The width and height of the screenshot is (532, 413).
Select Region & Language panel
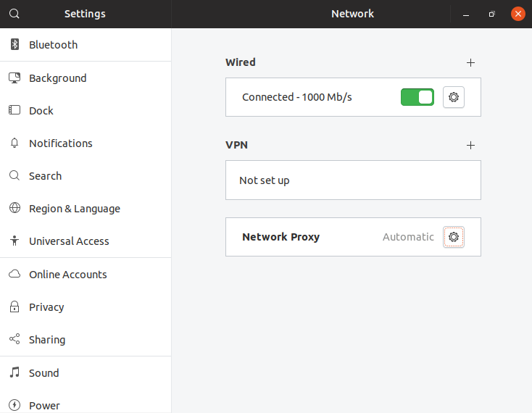tap(86, 208)
